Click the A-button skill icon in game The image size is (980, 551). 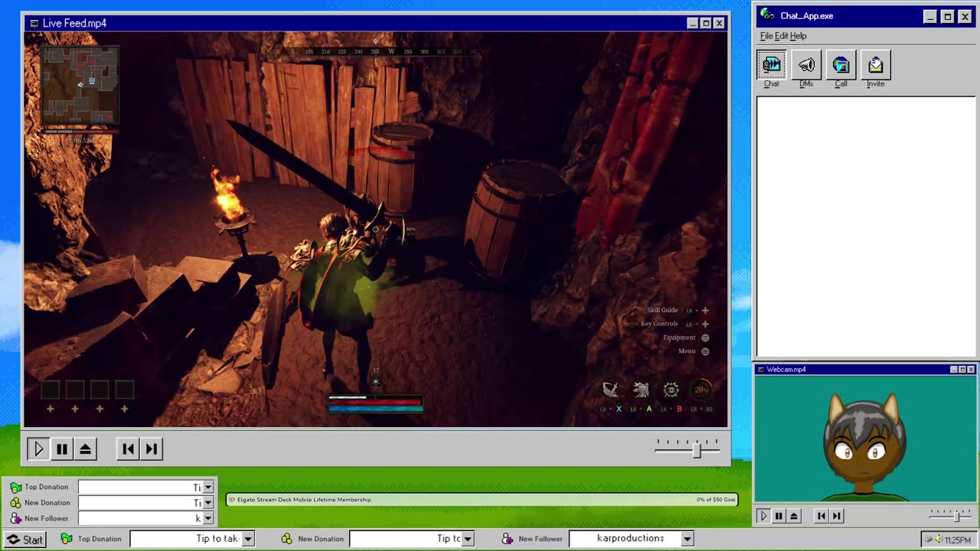click(641, 390)
